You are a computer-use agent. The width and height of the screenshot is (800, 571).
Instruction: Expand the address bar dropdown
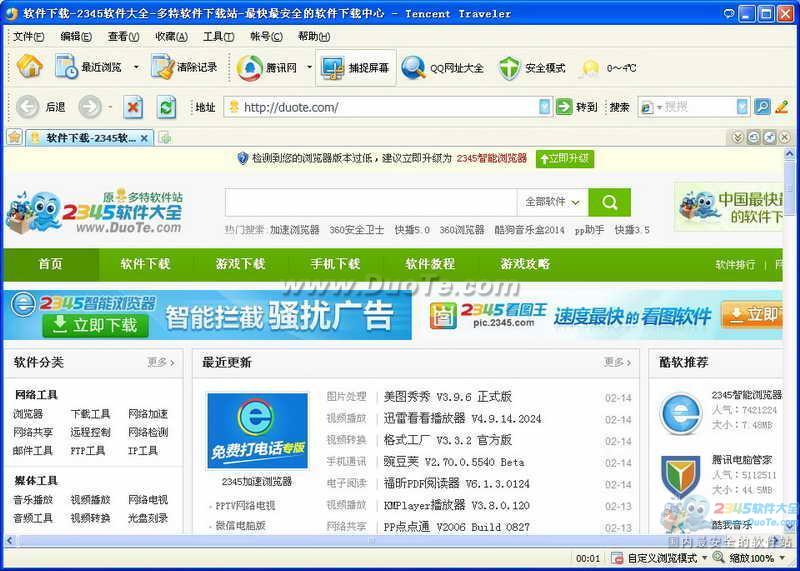tap(544, 107)
